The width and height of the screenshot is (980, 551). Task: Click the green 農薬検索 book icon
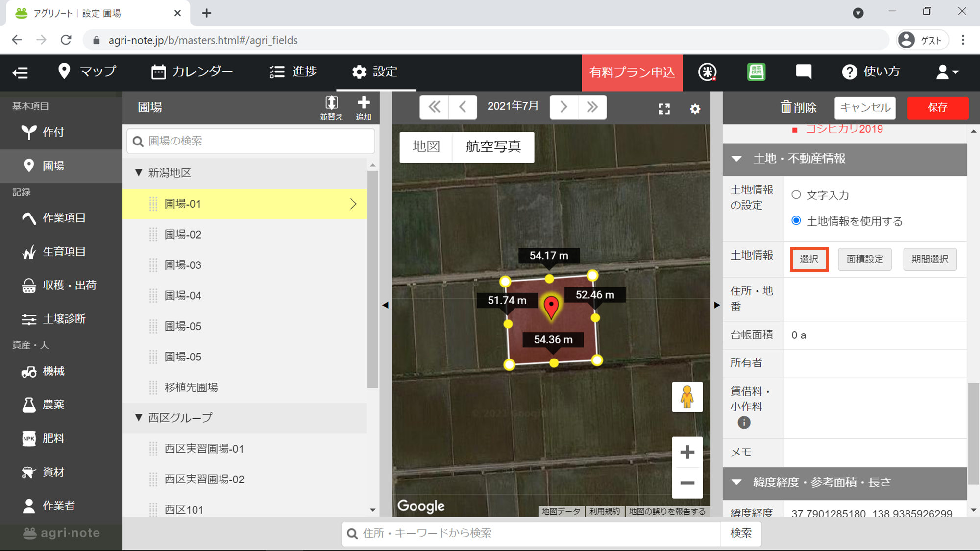pos(756,72)
